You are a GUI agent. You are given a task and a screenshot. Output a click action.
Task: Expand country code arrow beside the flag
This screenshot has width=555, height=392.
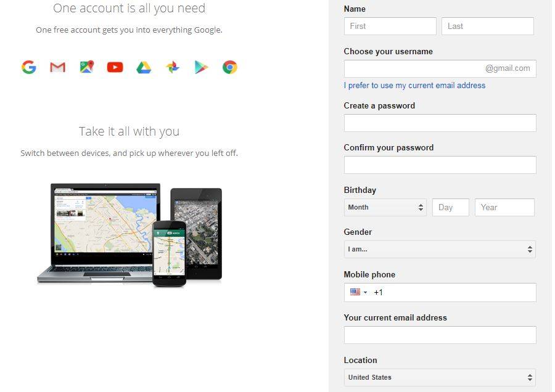pos(365,292)
